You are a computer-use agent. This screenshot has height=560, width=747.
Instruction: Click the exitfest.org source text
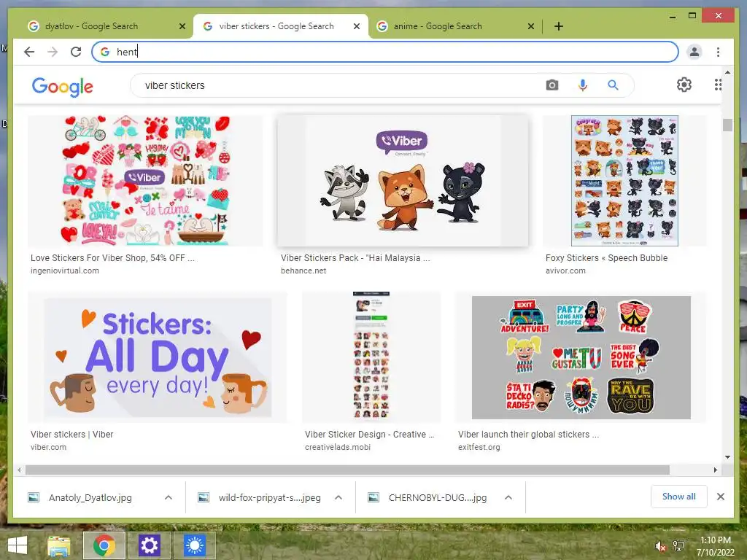[x=479, y=447]
